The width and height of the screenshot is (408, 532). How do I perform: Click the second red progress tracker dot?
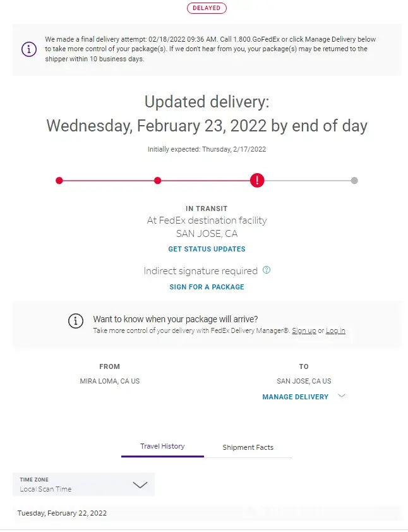coord(158,181)
